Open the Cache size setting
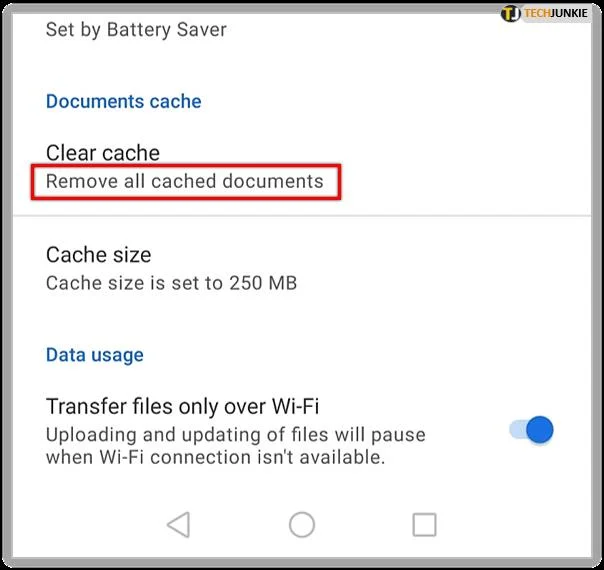 [302, 268]
